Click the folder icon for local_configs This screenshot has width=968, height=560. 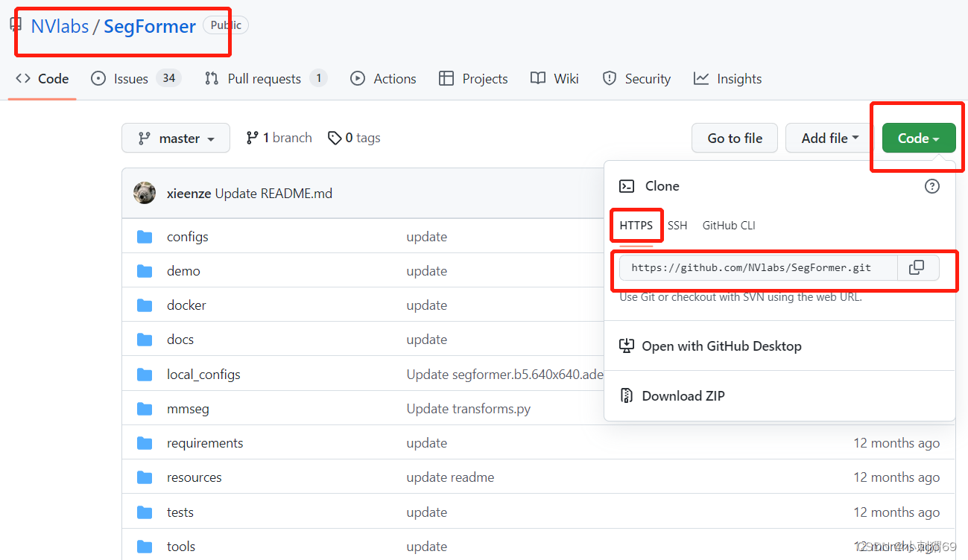pyautogui.click(x=145, y=374)
